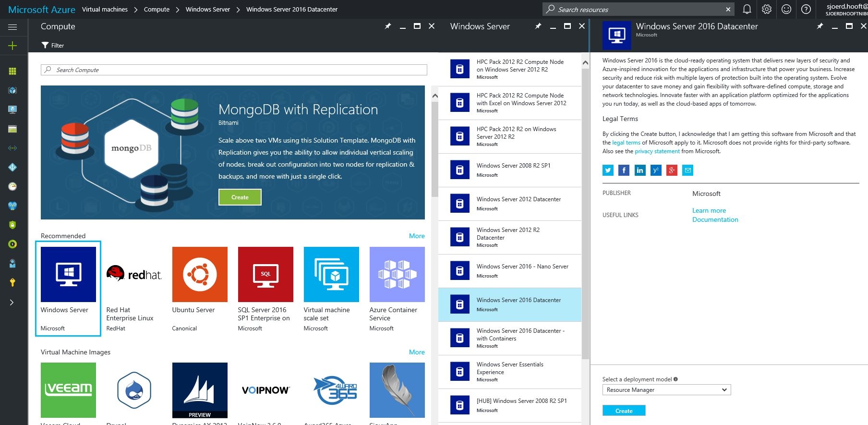The width and height of the screenshot is (868, 425).
Task: Share via Twitter icon
Action: click(608, 170)
